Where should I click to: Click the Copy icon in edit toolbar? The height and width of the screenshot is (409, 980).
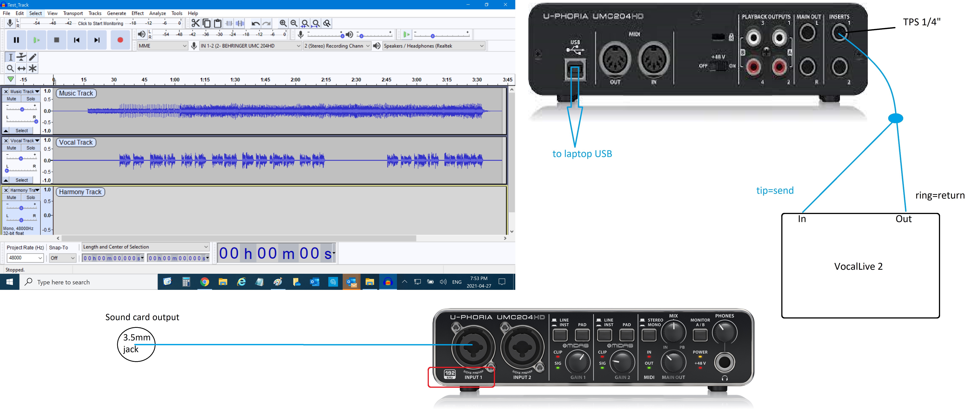point(207,23)
